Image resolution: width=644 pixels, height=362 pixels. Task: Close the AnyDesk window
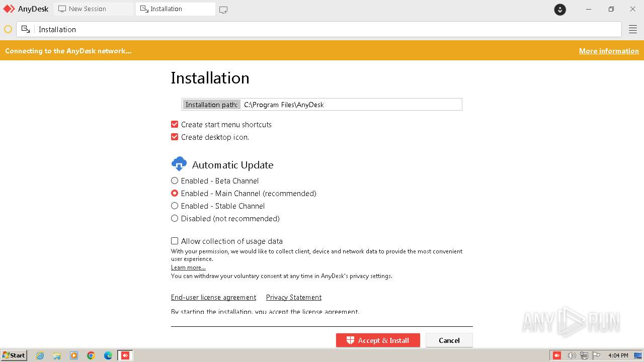click(x=633, y=9)
